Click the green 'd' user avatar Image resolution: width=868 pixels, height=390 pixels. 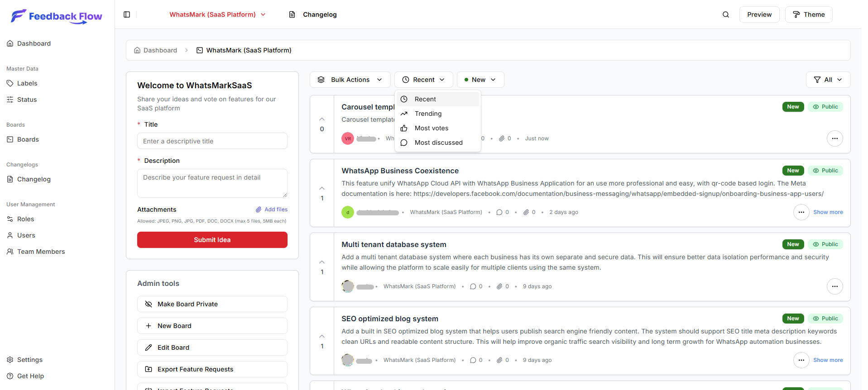(348, 212)
